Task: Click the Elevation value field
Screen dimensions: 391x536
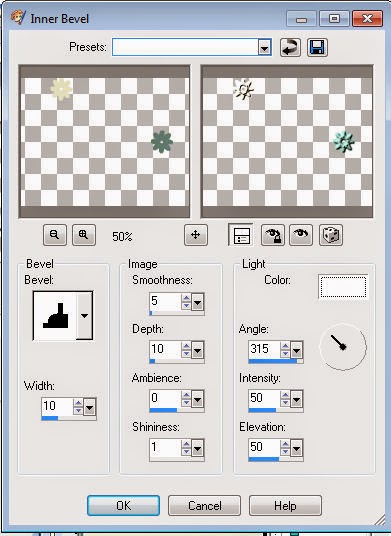Action: (x=264, y=447)
